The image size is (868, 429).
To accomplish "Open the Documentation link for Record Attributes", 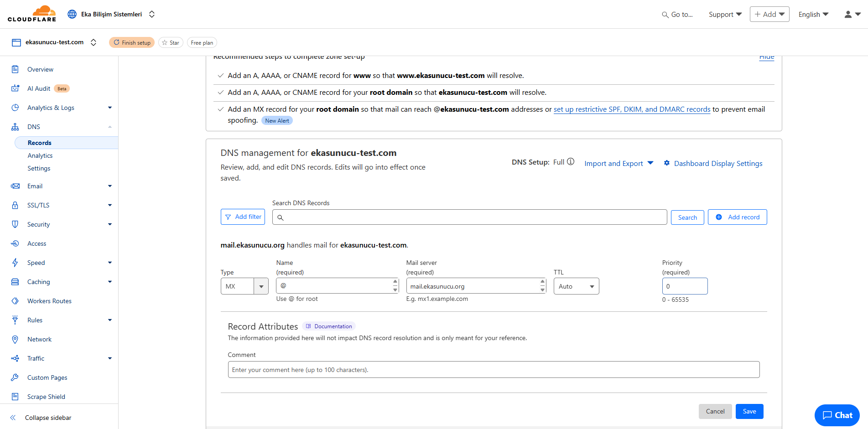I will (x=329, y=326).
